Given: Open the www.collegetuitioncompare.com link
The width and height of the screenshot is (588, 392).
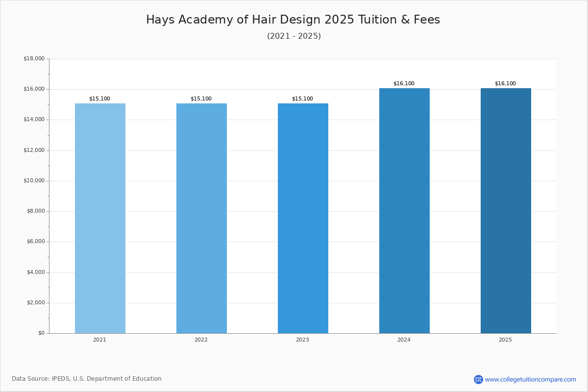Looking at the screenshot, I should (530, 379).
